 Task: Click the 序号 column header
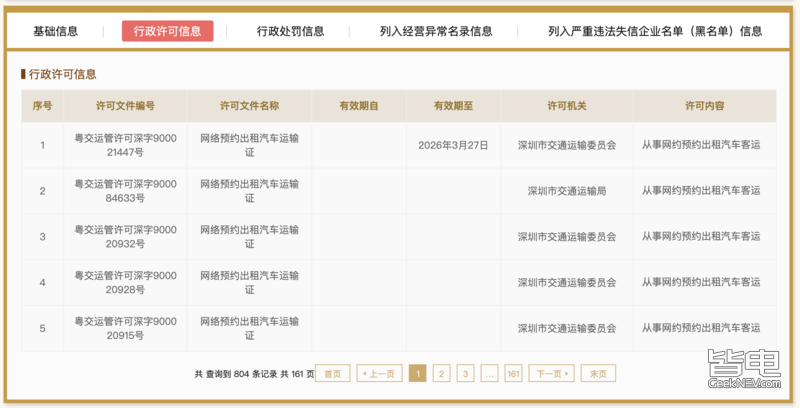point(42,106)
